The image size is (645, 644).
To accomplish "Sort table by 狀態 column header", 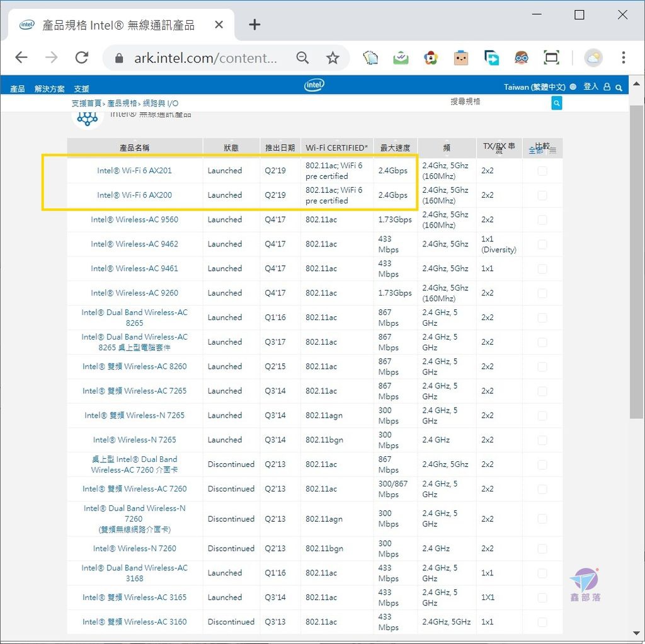I will pos(231,147).
